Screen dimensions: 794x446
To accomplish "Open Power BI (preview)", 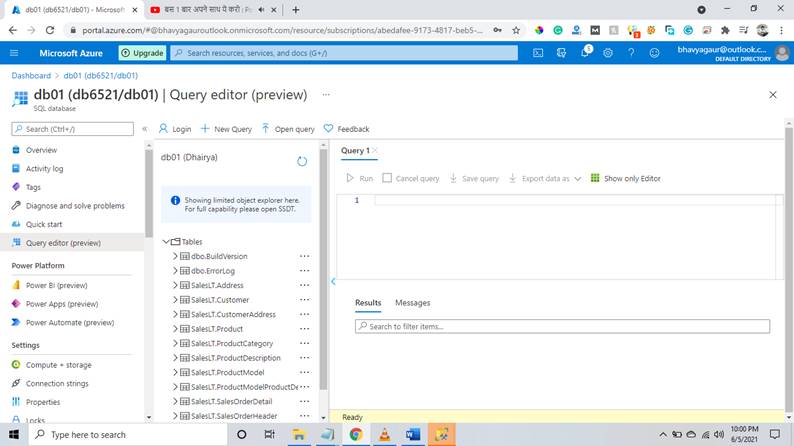I will tap(57, 285).
